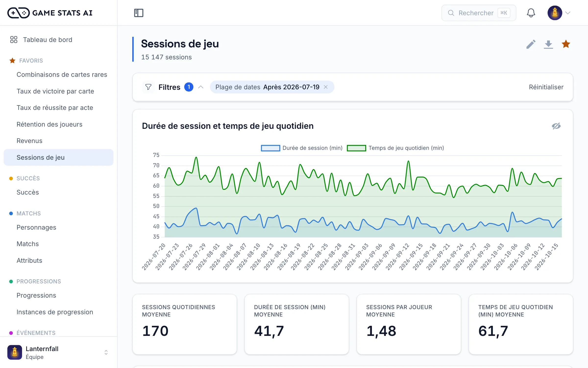Viewport: 588px width, 368px height.
Task: Click the Tableau de bord grid icon
Action: click(x=14, y=39)
